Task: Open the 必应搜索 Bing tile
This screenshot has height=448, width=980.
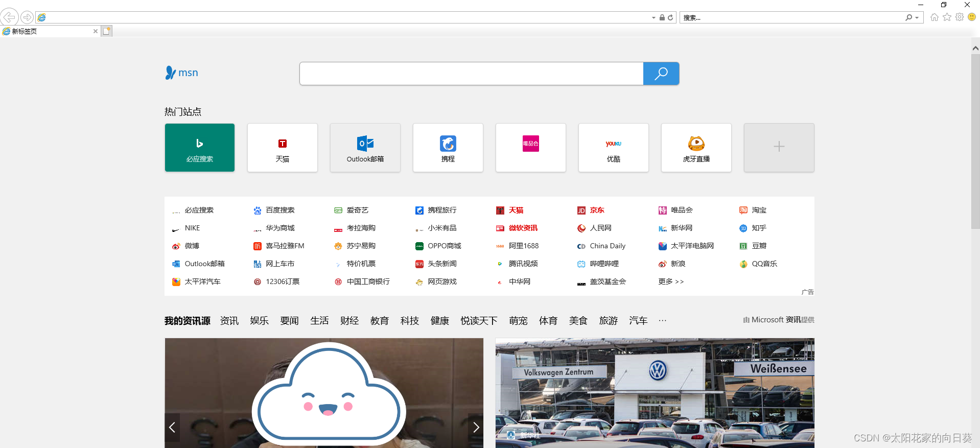Action: point(200,148)
